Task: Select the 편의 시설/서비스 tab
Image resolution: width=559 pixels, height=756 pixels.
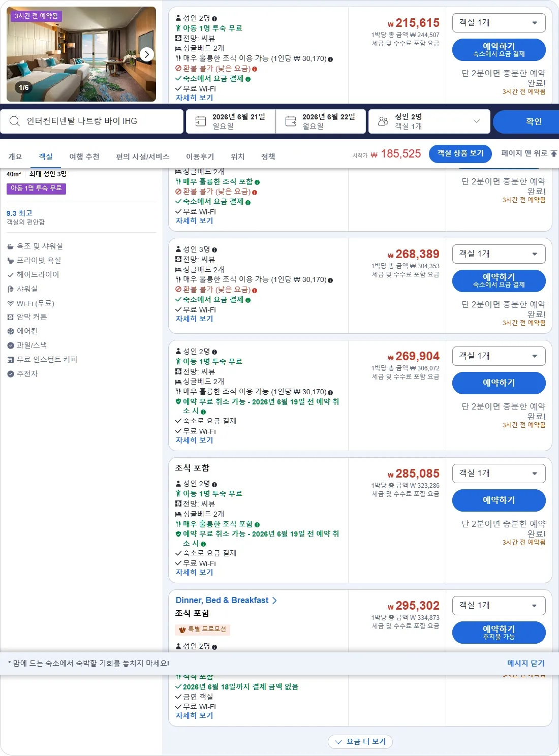Action: point(143,156)
